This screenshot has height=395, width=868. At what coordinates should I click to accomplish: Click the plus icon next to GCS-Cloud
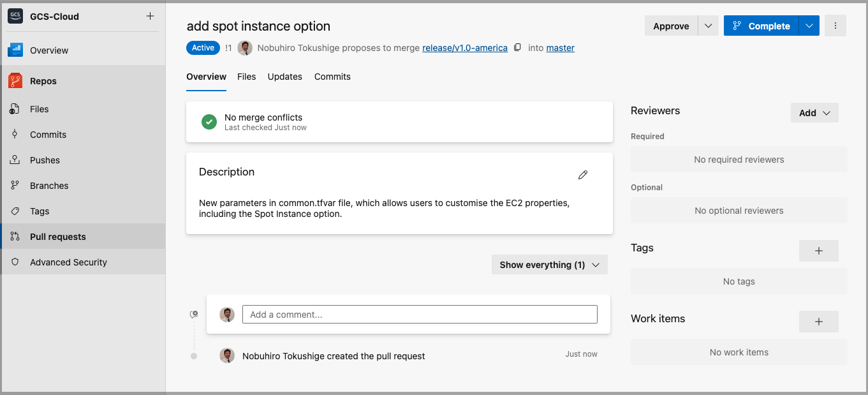coord(150,16)
